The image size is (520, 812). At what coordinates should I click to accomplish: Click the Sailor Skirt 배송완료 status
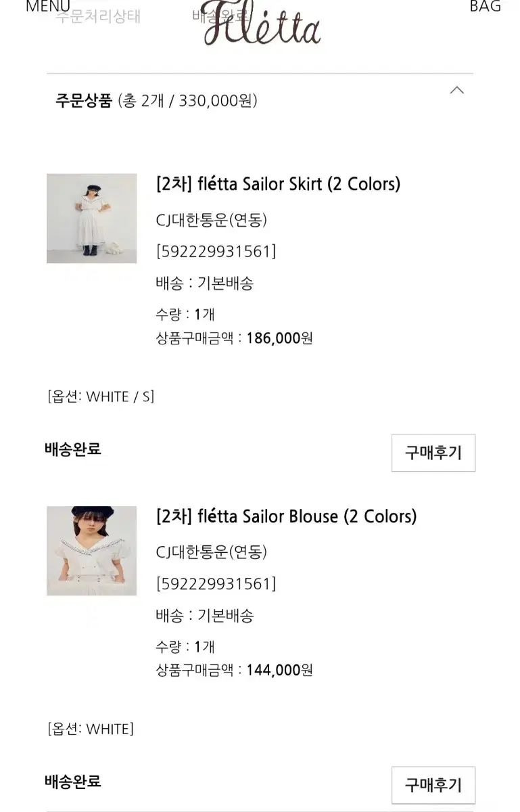[73, 449]
